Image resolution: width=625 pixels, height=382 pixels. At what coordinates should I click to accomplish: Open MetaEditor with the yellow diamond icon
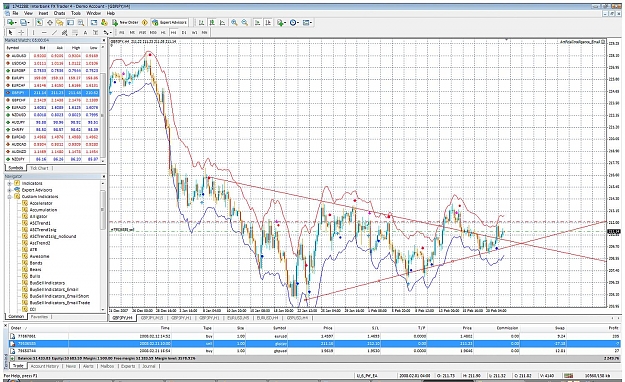point(145,23)
